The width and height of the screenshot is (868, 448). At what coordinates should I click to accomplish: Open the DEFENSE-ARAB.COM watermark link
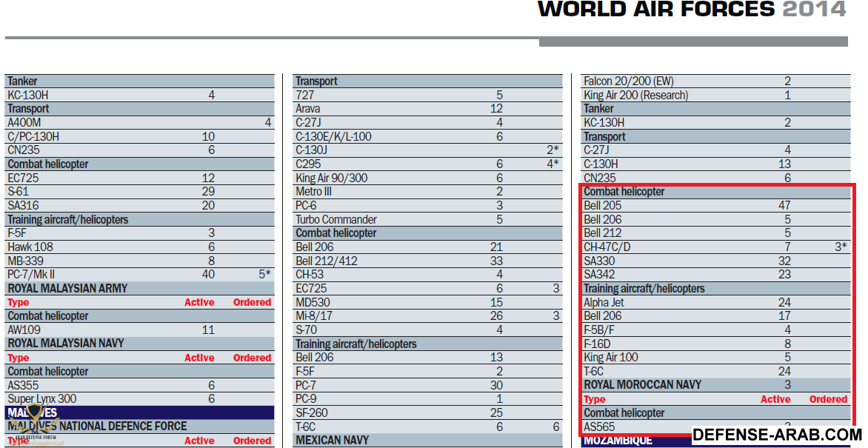[777, 435]
